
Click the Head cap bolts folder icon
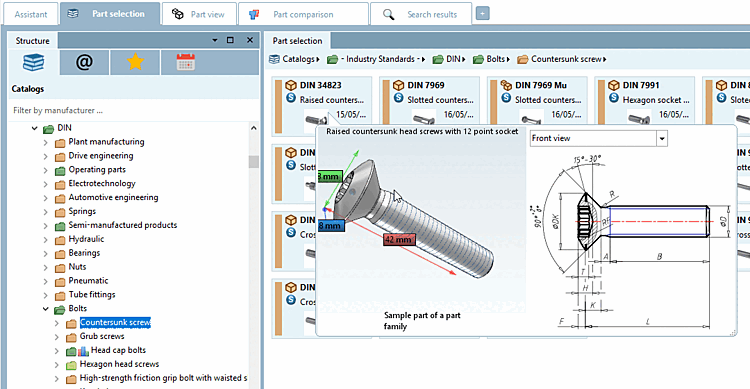[71, 352]
